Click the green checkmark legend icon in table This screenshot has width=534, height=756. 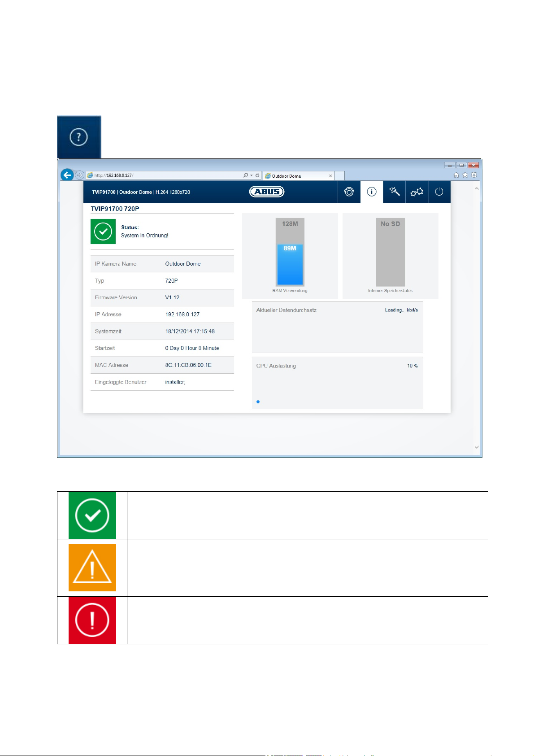point(92,516)
